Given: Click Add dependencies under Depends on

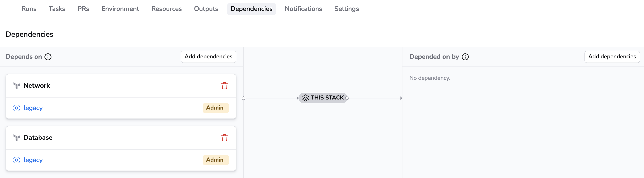Looking at the screenshot, I should coord(208,57).
